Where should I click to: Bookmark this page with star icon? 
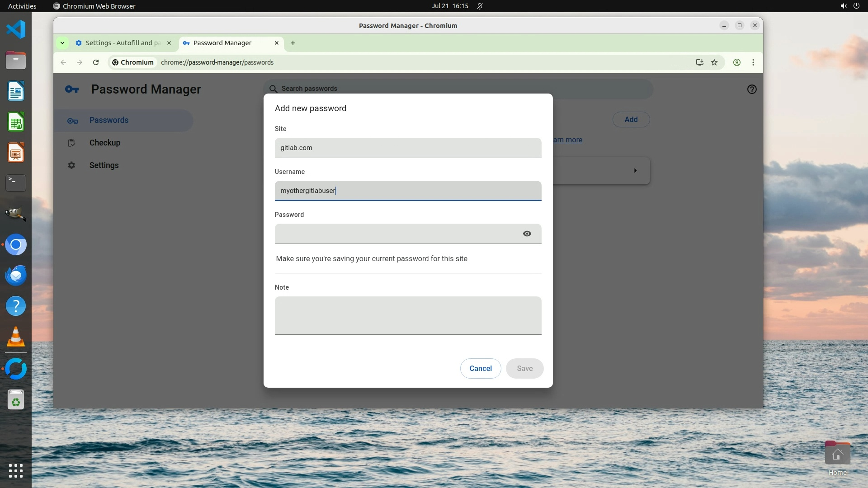click(714, 62)
